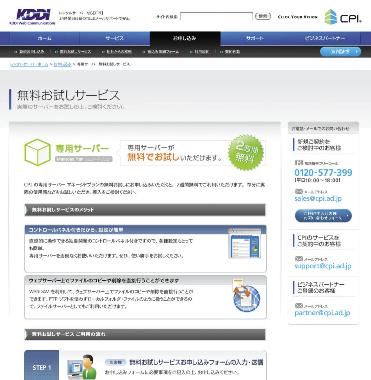Go to the ホーム navigation tab
The height and width of the screenshot is (380, 371).
[x=44, y=38]
